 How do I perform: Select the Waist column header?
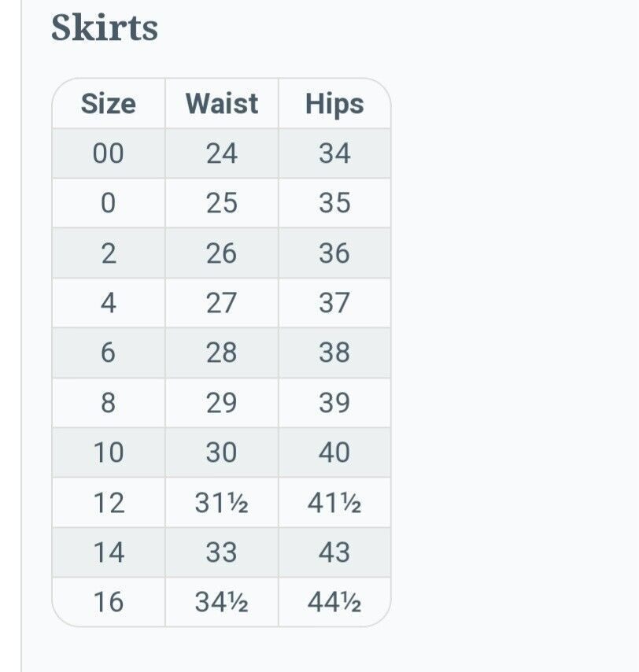tap(222, 103)
